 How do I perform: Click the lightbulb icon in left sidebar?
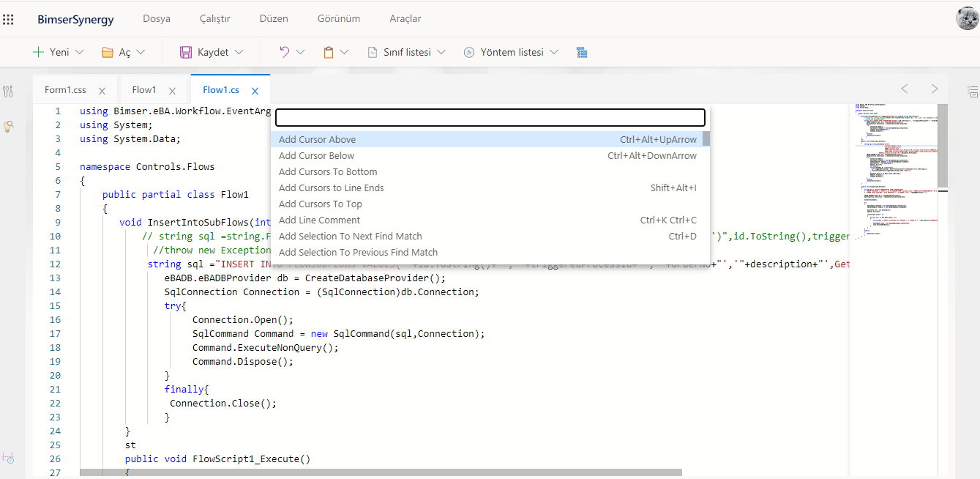[x=8, y=127]
